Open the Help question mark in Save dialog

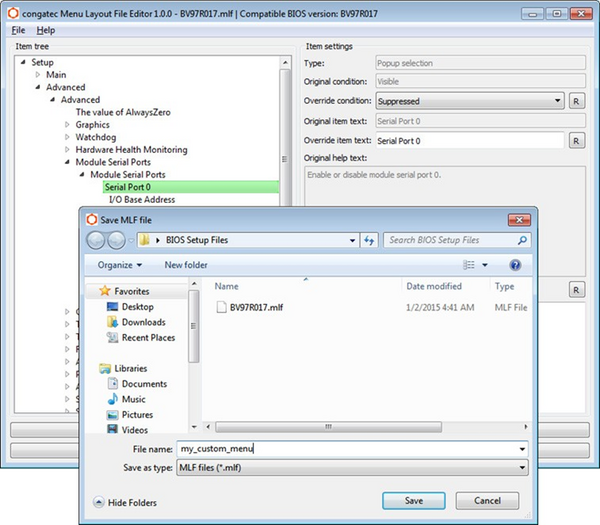pos(515,265)
